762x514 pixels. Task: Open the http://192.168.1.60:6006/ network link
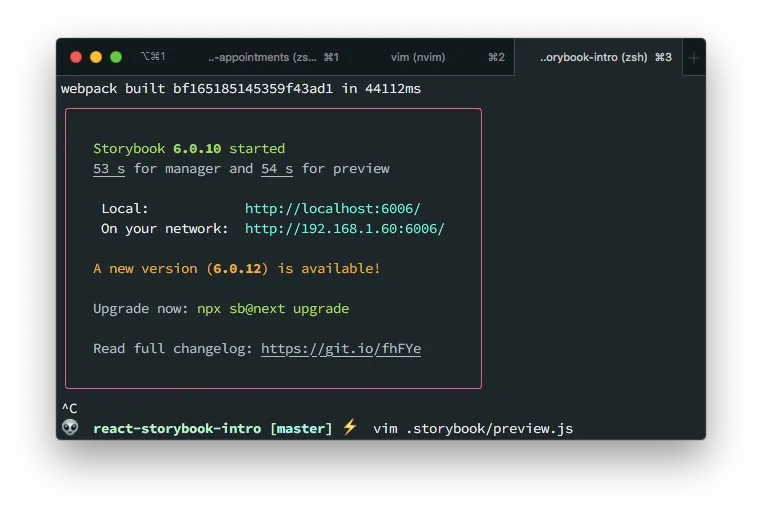pyautogui.click(x=345, y=229)
